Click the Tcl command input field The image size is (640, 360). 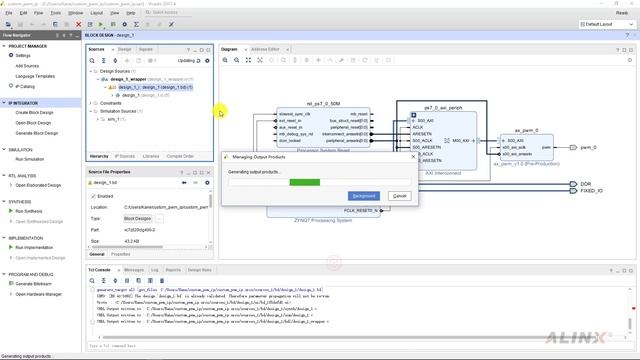click(x=359, y=346)
